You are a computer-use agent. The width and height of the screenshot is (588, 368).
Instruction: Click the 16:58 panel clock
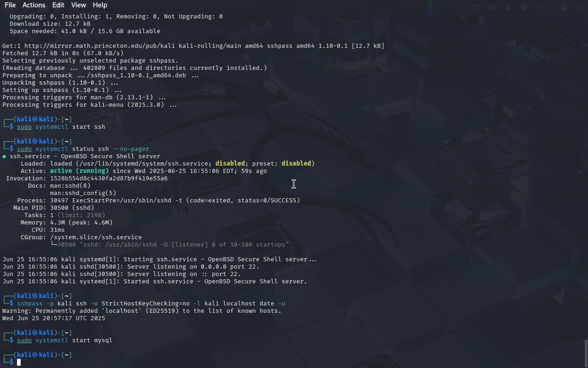pyautogui.click(x=541, y=8)
